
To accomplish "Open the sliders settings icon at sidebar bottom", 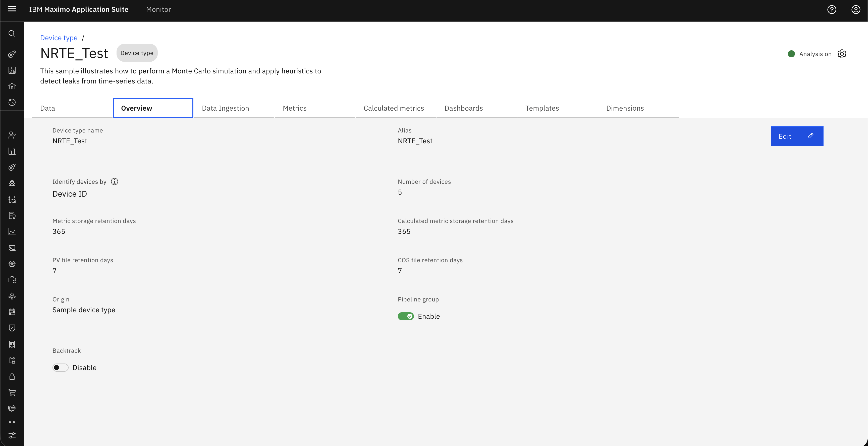I will (12, 435).
